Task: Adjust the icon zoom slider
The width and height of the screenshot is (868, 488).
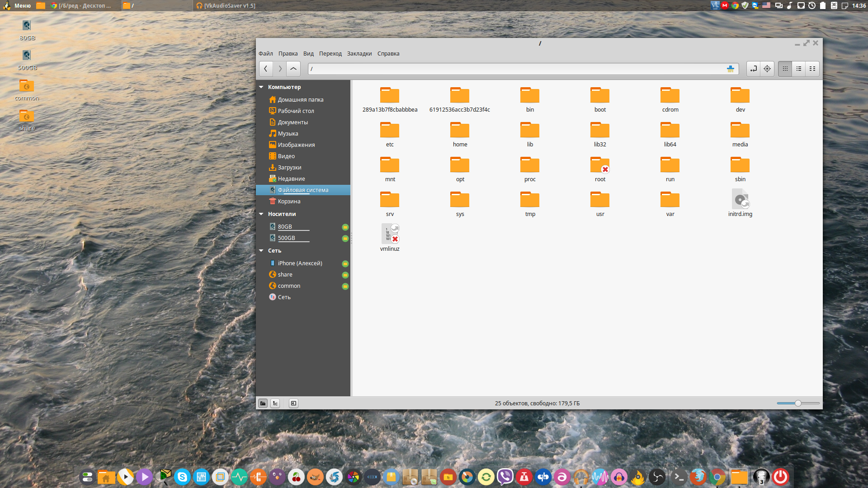Action: [x=798, y=403]
